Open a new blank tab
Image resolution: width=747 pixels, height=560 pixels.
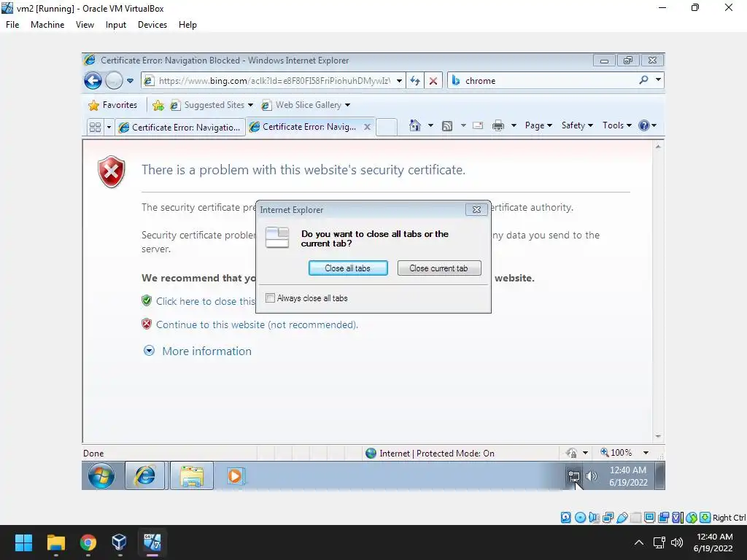387,127
